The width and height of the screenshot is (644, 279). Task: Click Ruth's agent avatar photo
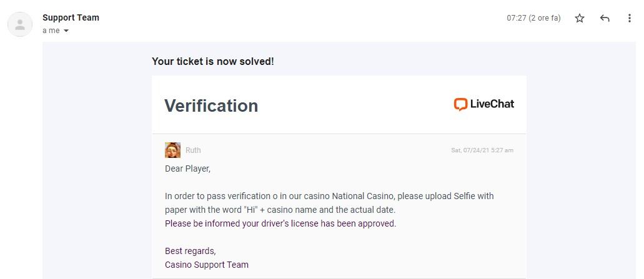(x=172, y=150)
